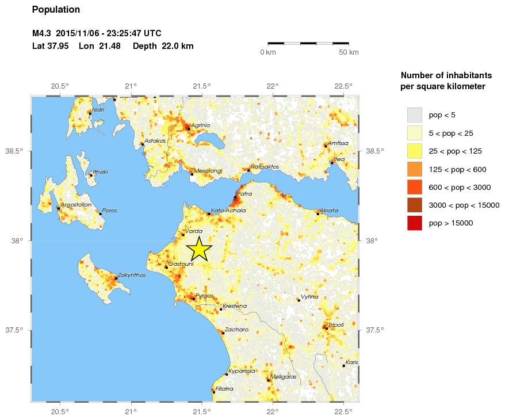
Task: Pick the '25 < pop < 125' yellow swatch
Action: (x=415, y=151)
